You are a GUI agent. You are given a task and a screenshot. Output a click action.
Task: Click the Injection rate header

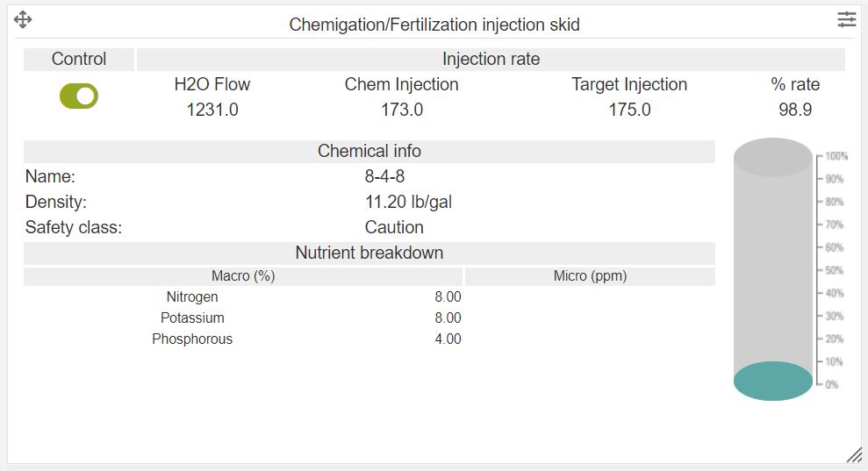click(x=491, y=60)
